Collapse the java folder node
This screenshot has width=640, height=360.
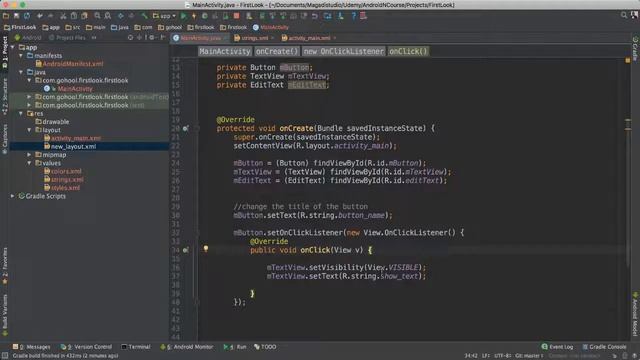21,72
